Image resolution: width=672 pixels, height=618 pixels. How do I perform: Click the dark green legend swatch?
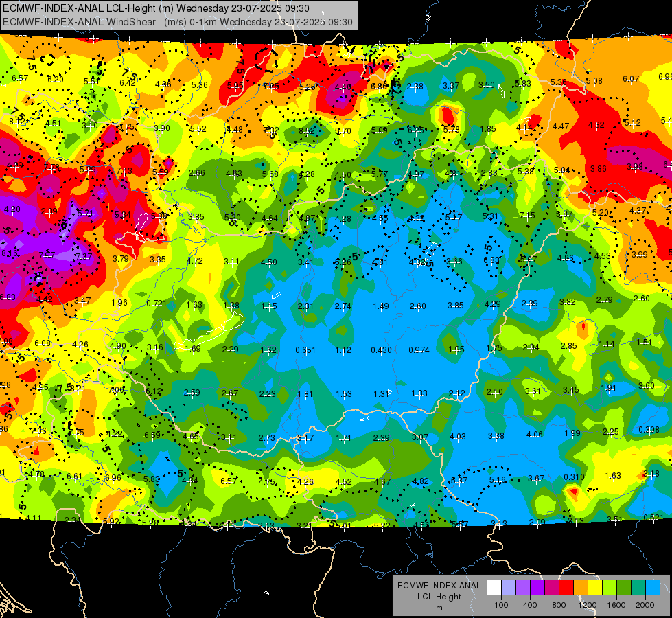[x=624, y=588]
